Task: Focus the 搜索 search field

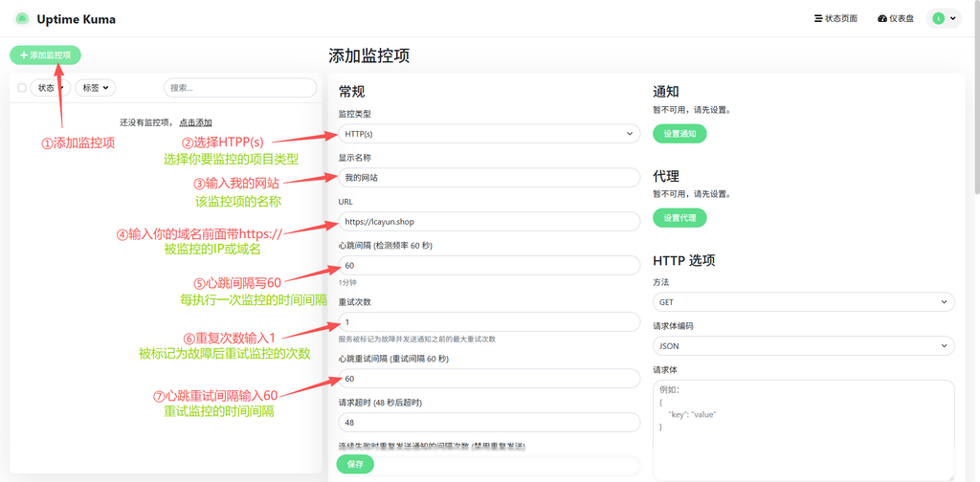Action: click(240, 88)
